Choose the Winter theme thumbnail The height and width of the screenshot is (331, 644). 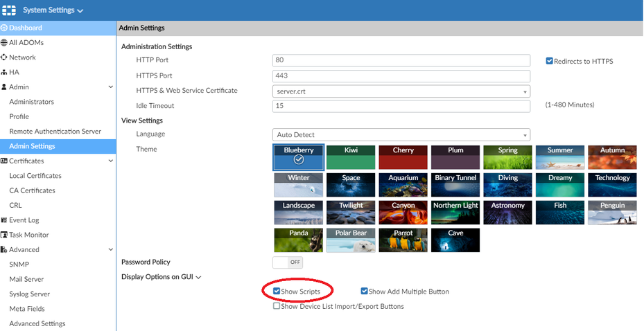(299, 185)
